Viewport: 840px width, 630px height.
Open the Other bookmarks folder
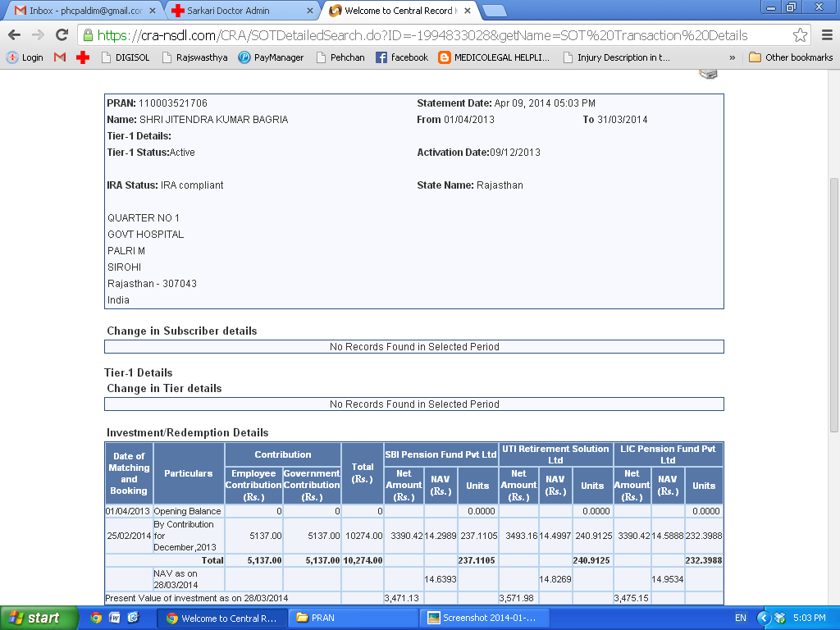[791, 57]
